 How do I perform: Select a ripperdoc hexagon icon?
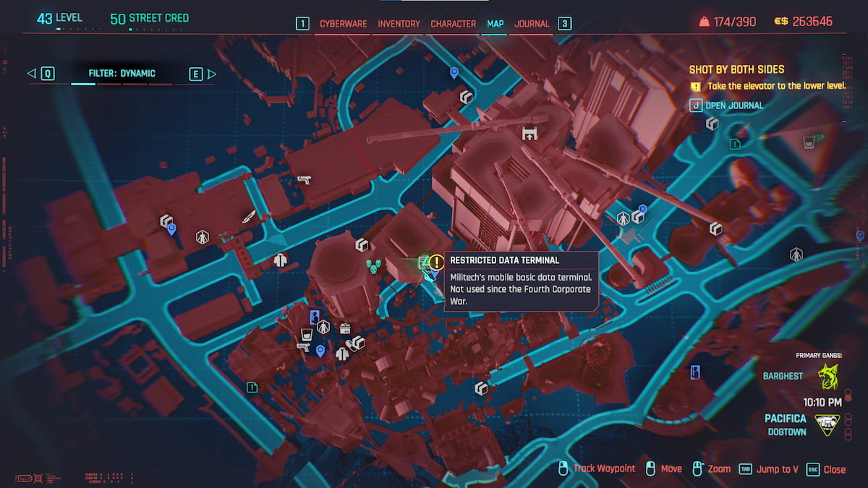[323, 328]
